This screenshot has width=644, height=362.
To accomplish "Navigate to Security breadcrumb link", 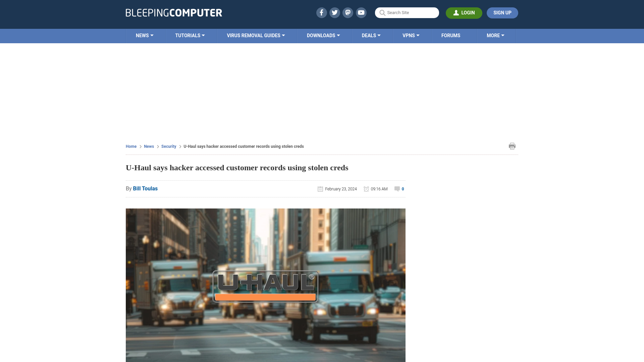I will coord(168,146).
